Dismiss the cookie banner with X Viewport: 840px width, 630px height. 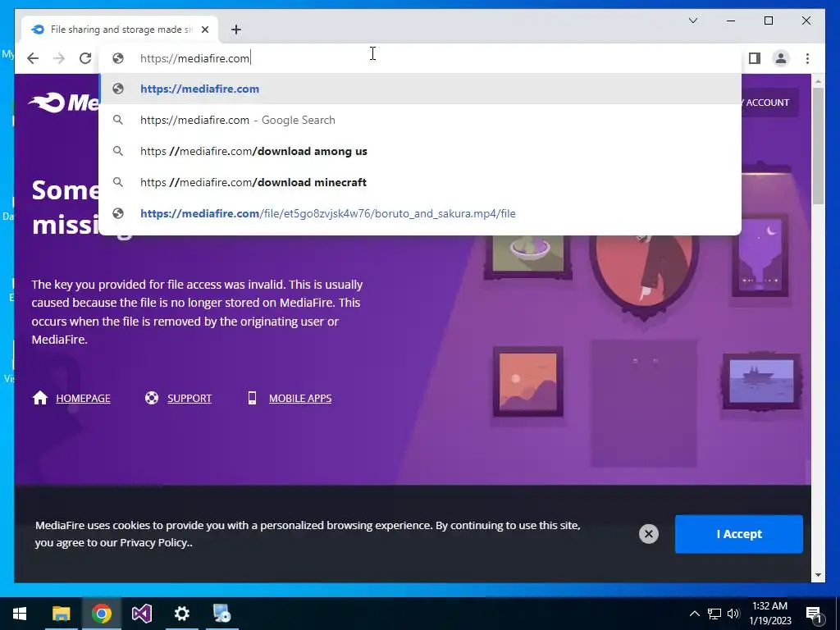(x=648, y=533)
